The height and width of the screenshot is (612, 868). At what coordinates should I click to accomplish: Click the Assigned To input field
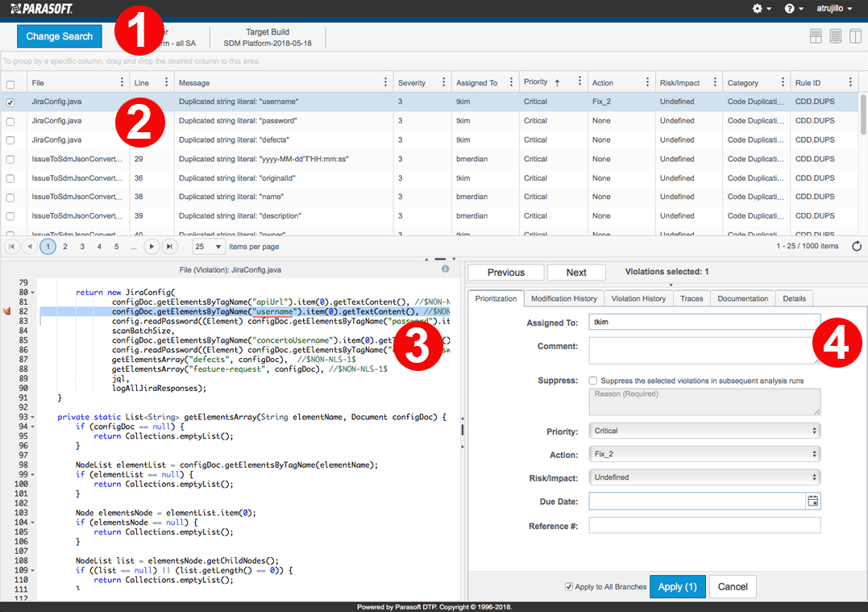pos(704,322)
